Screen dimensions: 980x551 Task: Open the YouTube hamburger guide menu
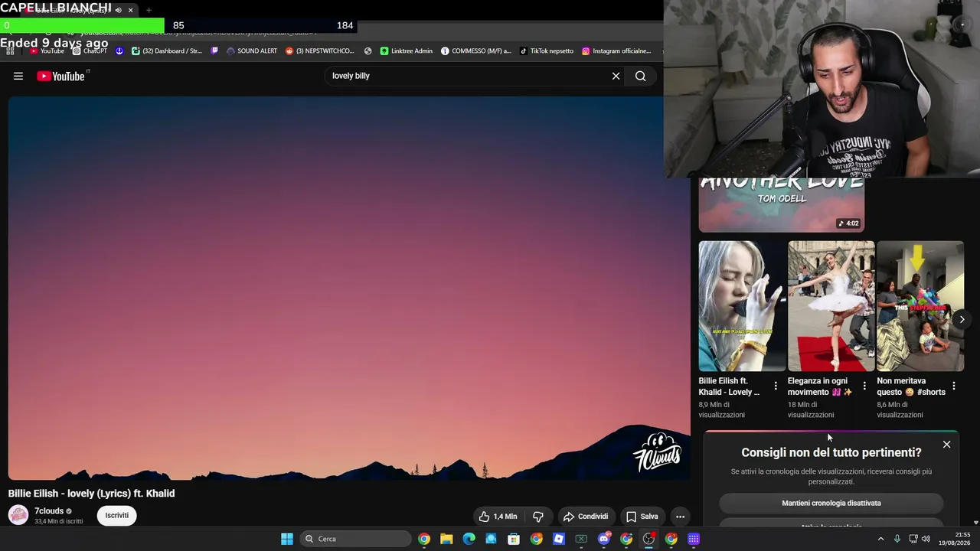coord(18,76)
